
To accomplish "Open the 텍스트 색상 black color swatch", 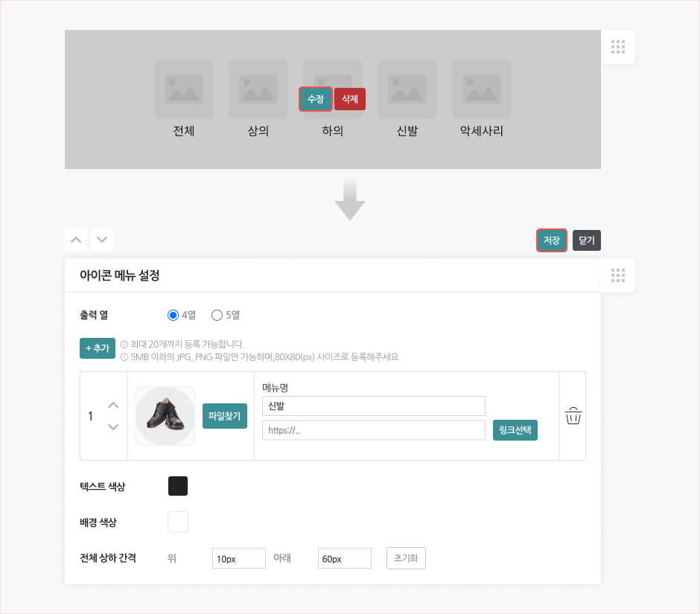I will click(178, 486).
